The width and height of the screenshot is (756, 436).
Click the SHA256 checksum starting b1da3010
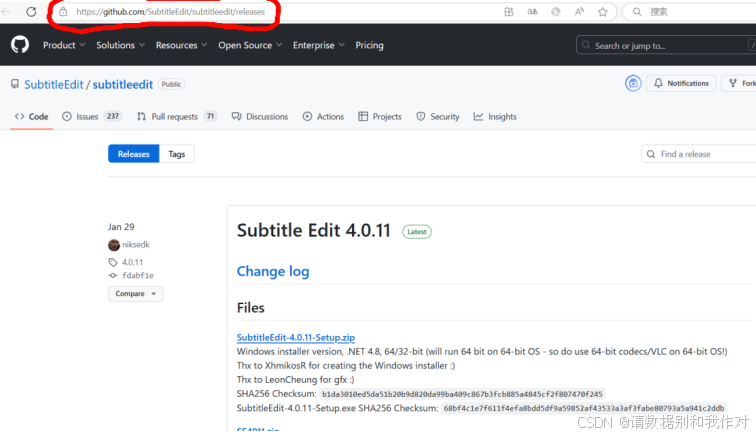(x=462, y=394)
